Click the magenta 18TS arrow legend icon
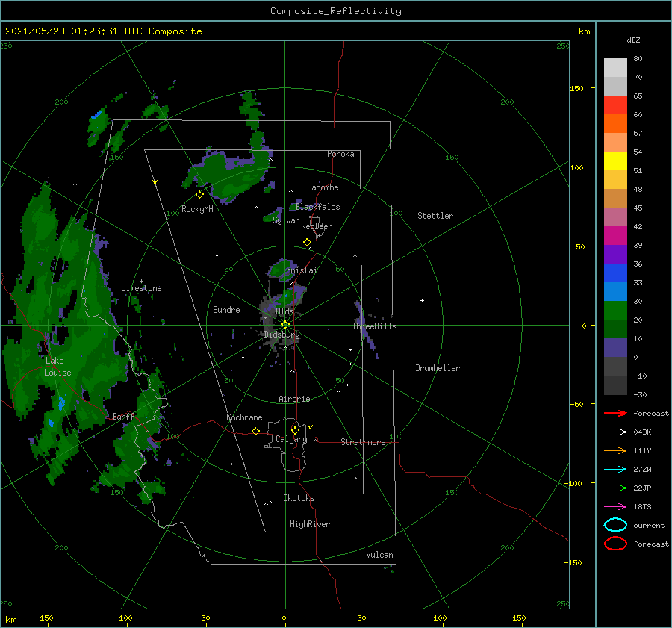 (615, 507)
